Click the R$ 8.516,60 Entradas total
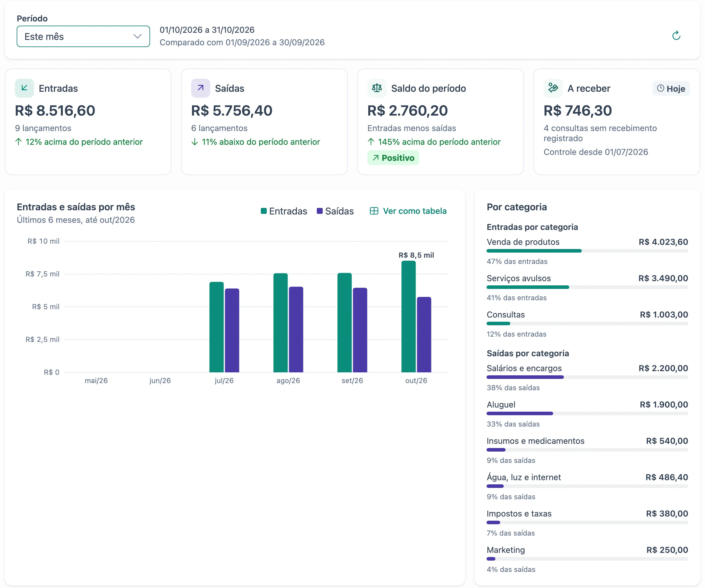Viewport: 705px width, 588px height. [55, 111]
